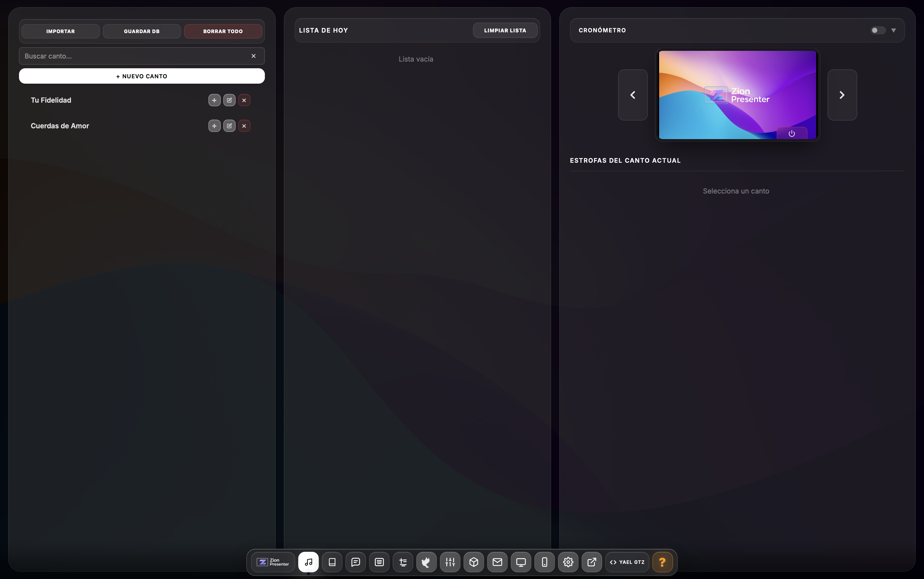The image size is (924, 579).
Task: Add Cuerdas de Amor to today's list
Action: tap(214, 126)
